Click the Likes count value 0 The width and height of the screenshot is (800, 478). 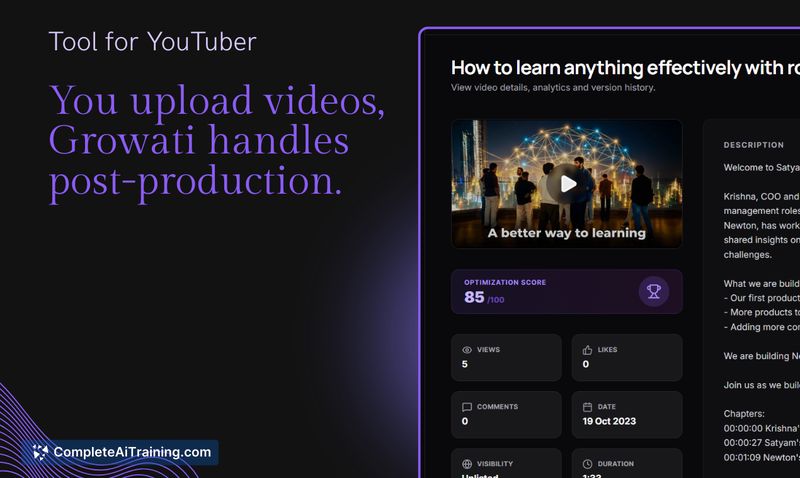click(x=586, y=364)
